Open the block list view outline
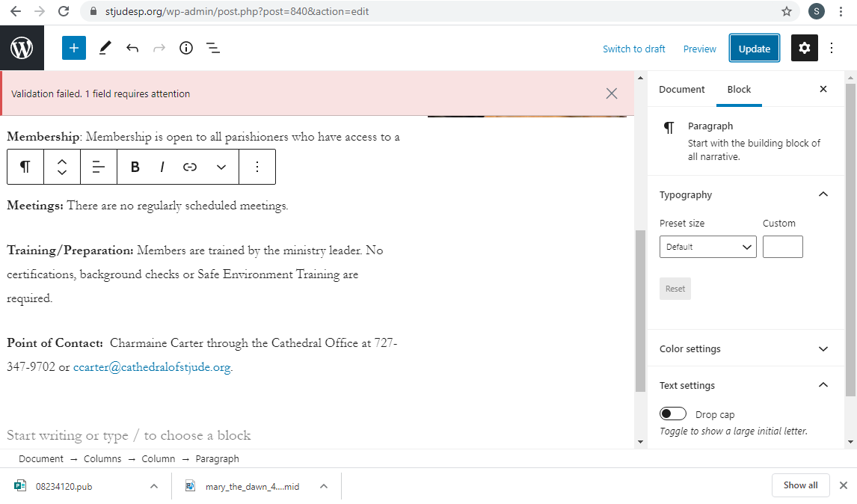Screen dimensions: 857x504 213,49
